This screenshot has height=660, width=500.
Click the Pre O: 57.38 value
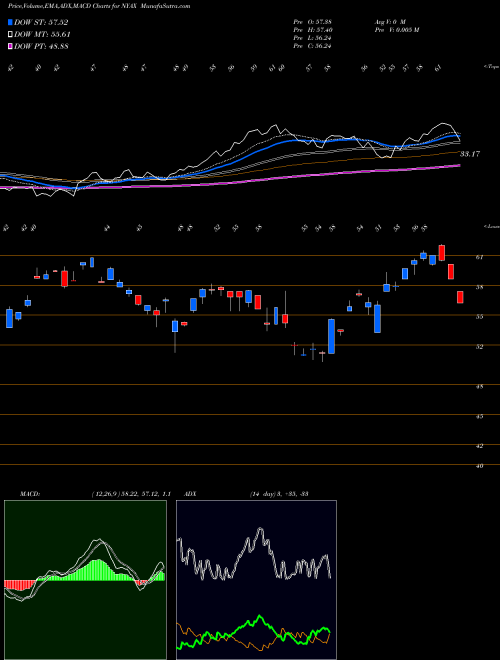click(x=312, y=22)
